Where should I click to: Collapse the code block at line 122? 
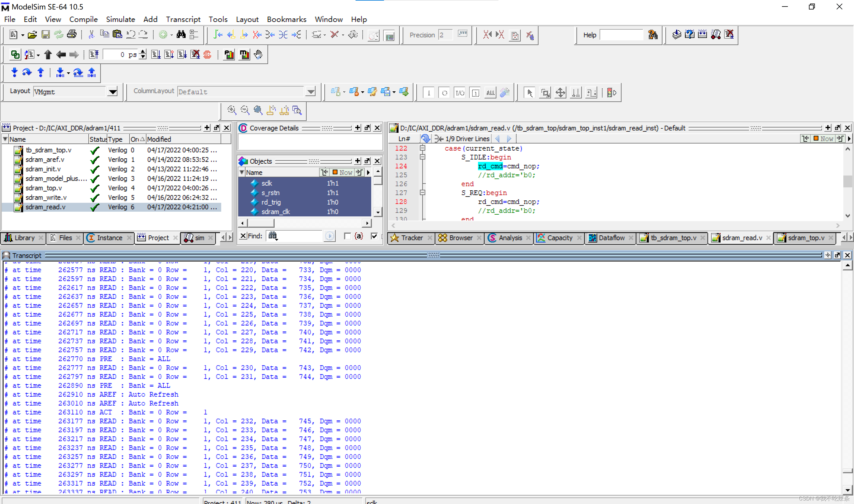(x=423, y=148)
